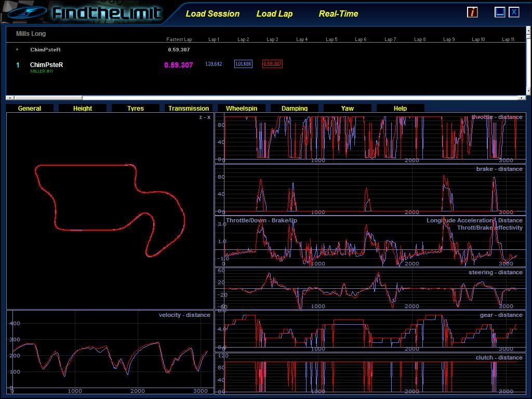Open the Transmission tab
The width and height of the screenshot is (532, 399).
188,108
